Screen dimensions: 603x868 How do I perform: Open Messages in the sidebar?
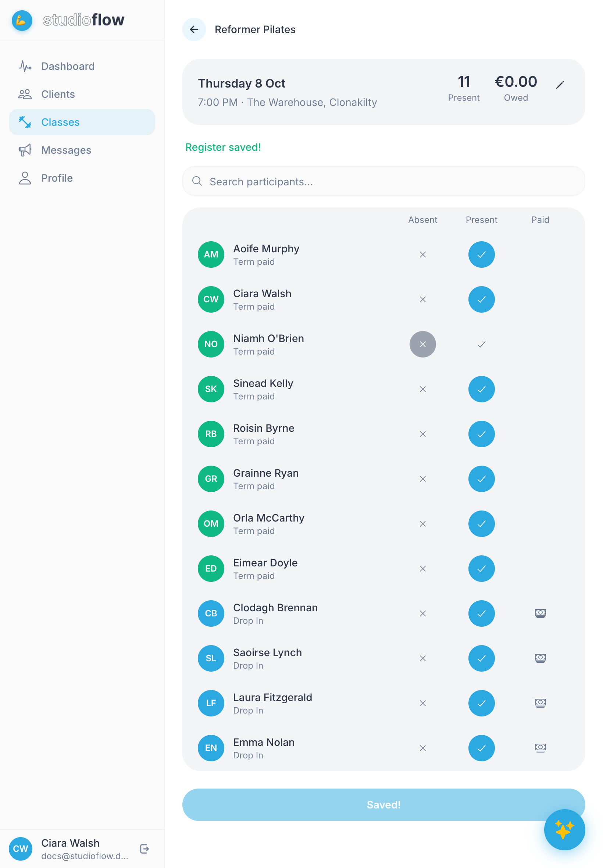[x=82, y=150]
